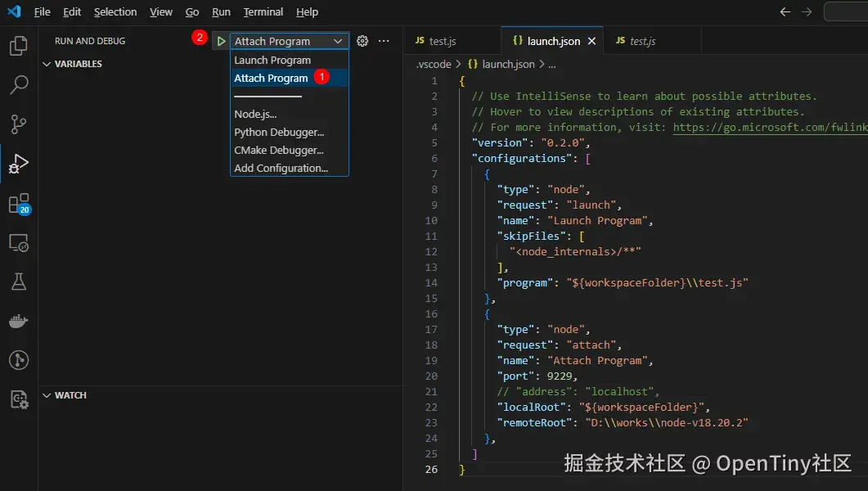Open launch.json via gear icon
The height and width of the screenshot is (491, 868).
362,41
